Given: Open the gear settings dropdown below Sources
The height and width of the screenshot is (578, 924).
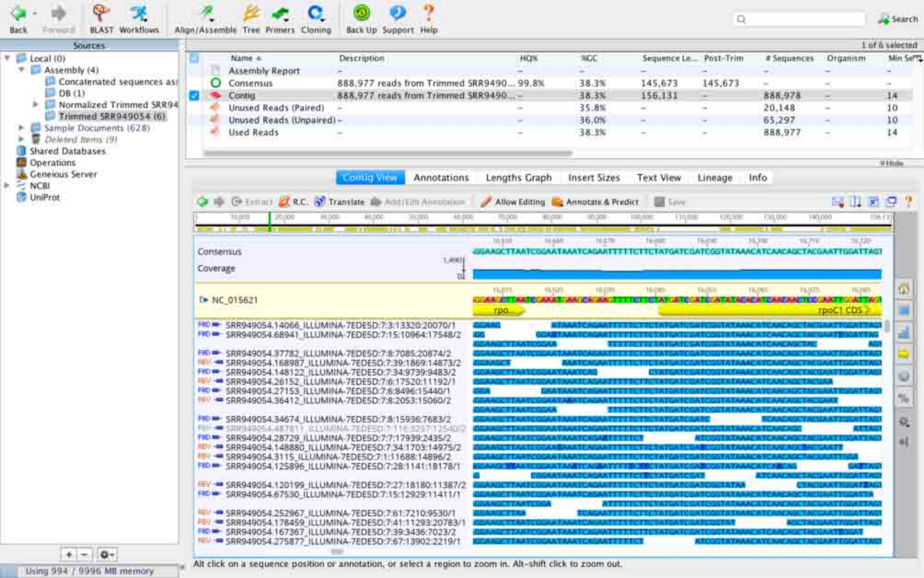Looking at the screenshot, I should click(107, 555).
